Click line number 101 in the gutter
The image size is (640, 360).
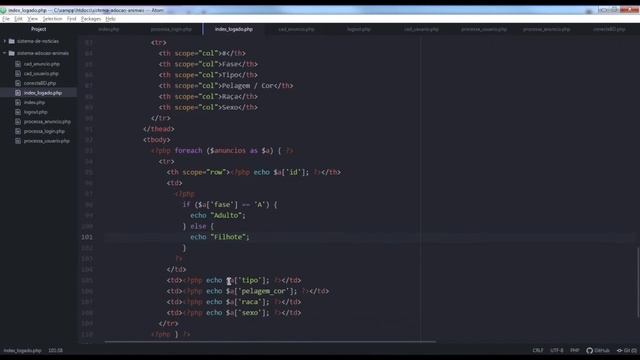pyautogui.click(x=87, y=237)
